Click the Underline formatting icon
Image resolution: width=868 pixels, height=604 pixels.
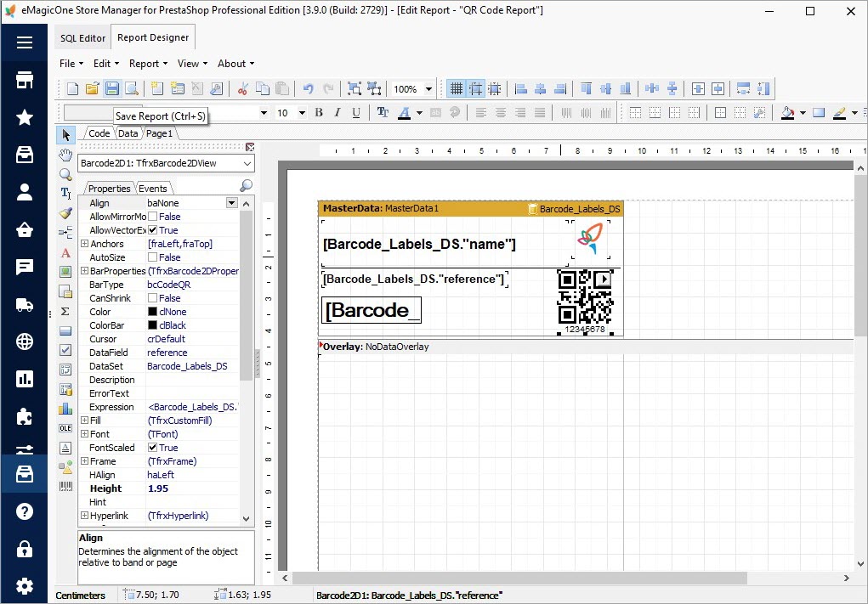click(x=356, y=113)
